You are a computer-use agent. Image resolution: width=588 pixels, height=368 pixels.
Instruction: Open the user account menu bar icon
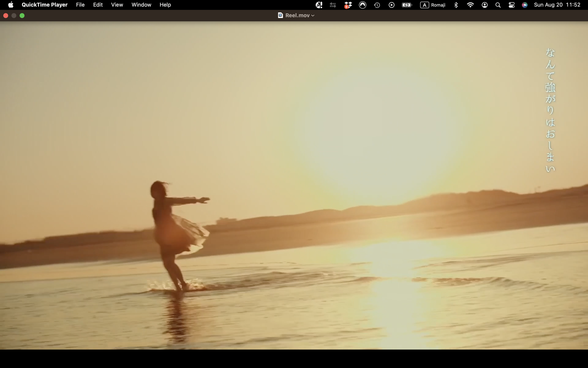point(485,5)
